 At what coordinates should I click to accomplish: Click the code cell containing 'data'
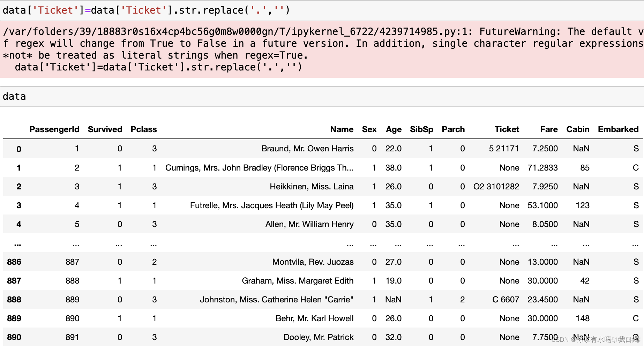click(322, 97)
